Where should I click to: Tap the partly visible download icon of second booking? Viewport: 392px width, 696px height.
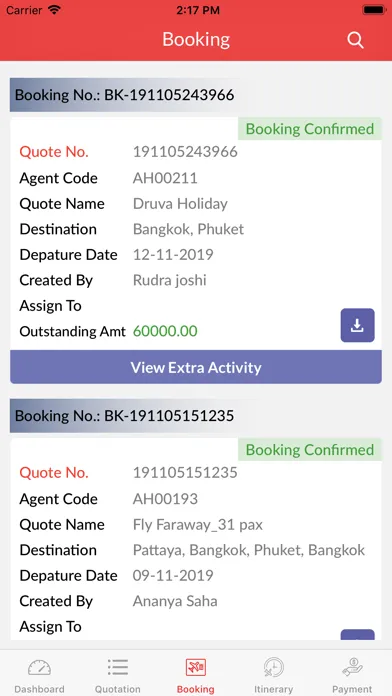click(357, 635)
